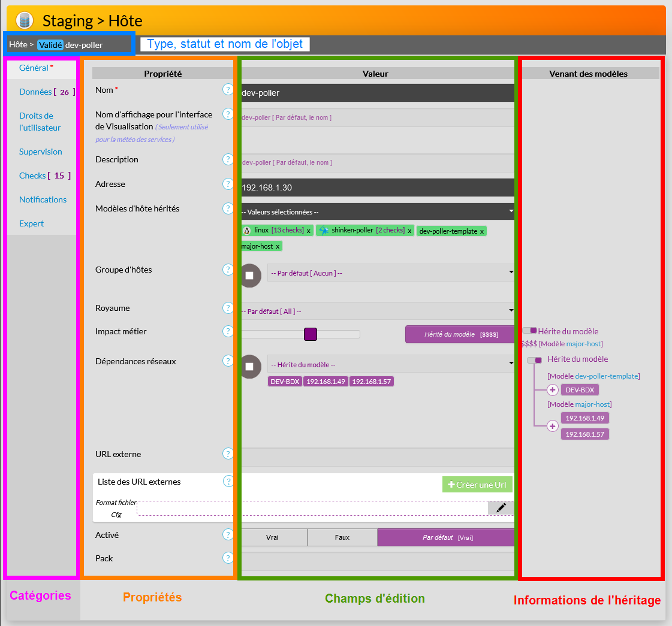Set Activé to Faux
This screenshot has width=672, height=626.
click(x=342, y=537)
